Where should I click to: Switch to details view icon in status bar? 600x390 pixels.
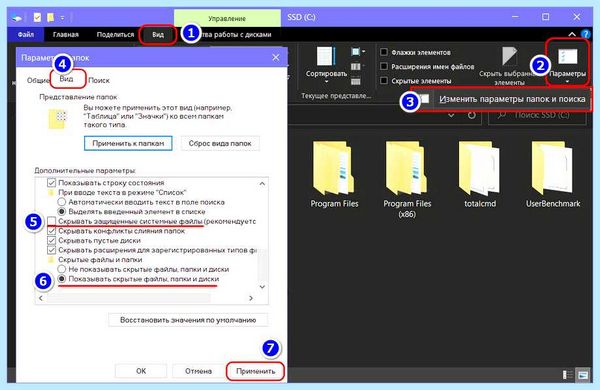(568, 375)
